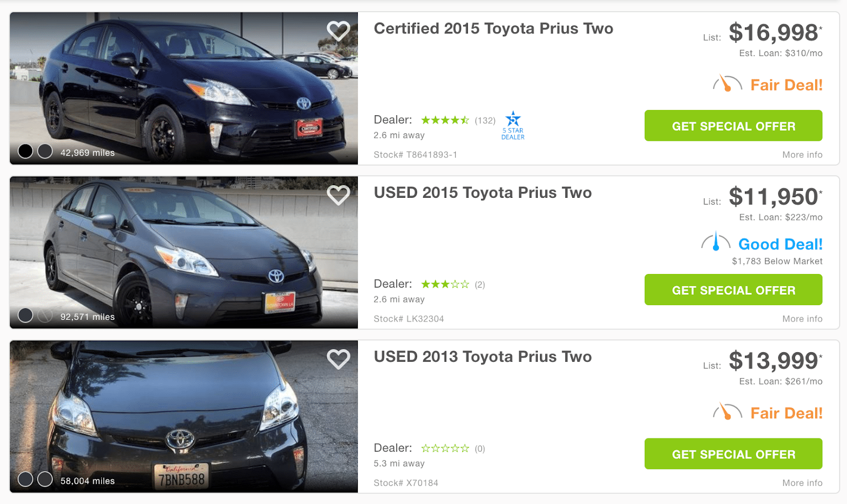Click exterior color swatch on 92,571-mile Prius
The image size is (847, 504).
tap(25, 315)
